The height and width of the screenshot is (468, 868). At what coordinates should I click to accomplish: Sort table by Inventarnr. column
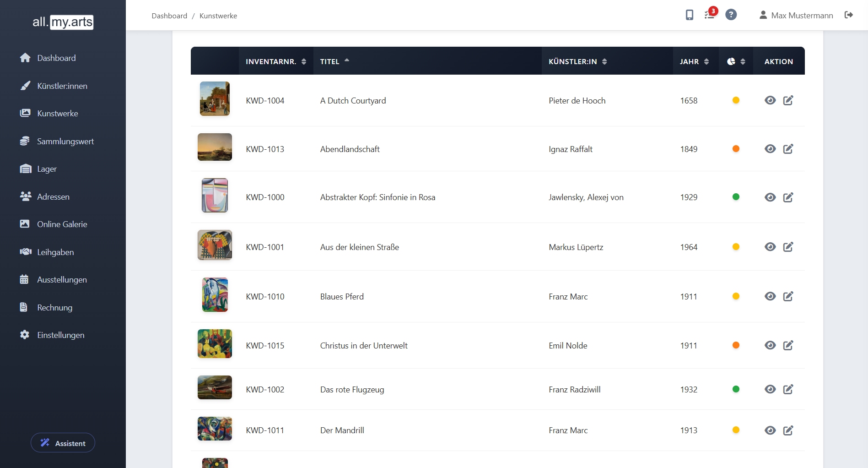(276, 61)
